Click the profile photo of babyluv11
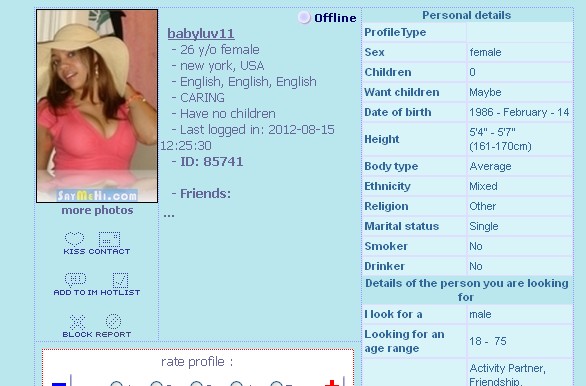 tap(97, 106)
